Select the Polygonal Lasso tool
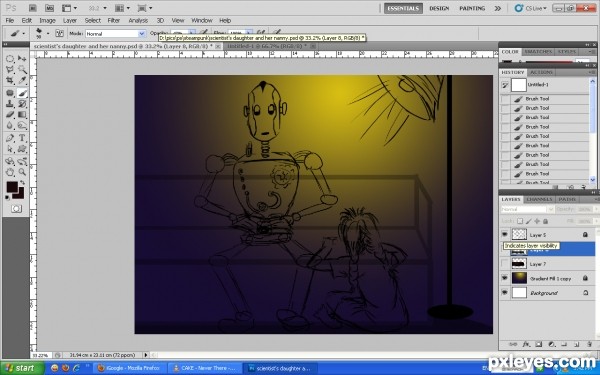The image size is (600, 375). 10,70
